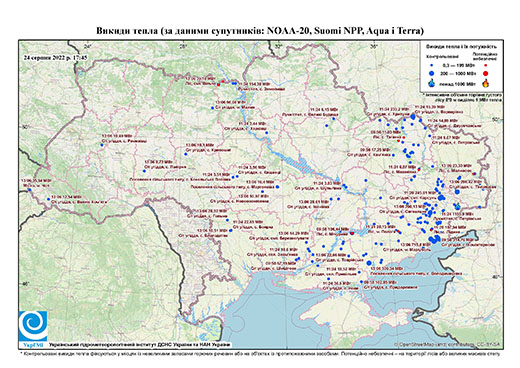Click the blue marker labeled 13:06 10,49 МВт
520x368 pixels.
(x=102, y=145)
